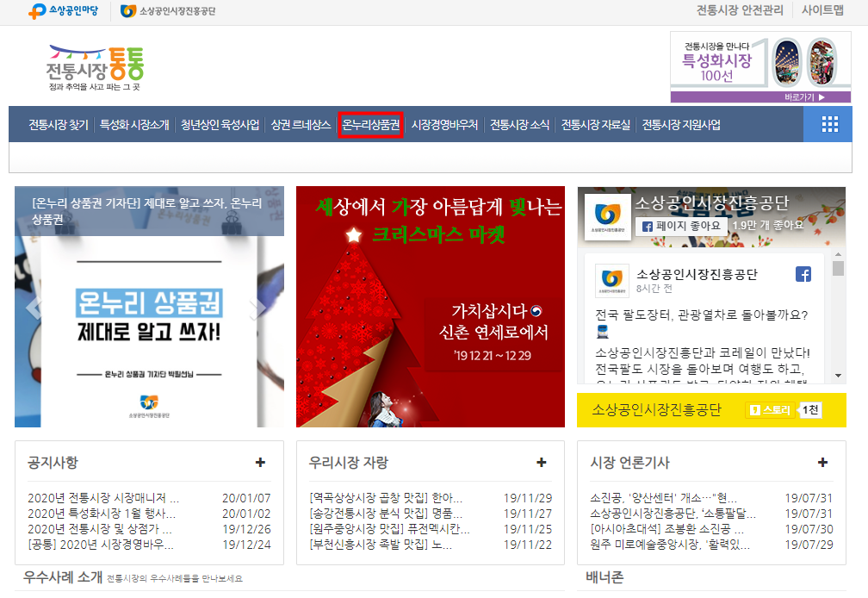Open the 크리스마스 마켓 red banner

click(431, 307)
